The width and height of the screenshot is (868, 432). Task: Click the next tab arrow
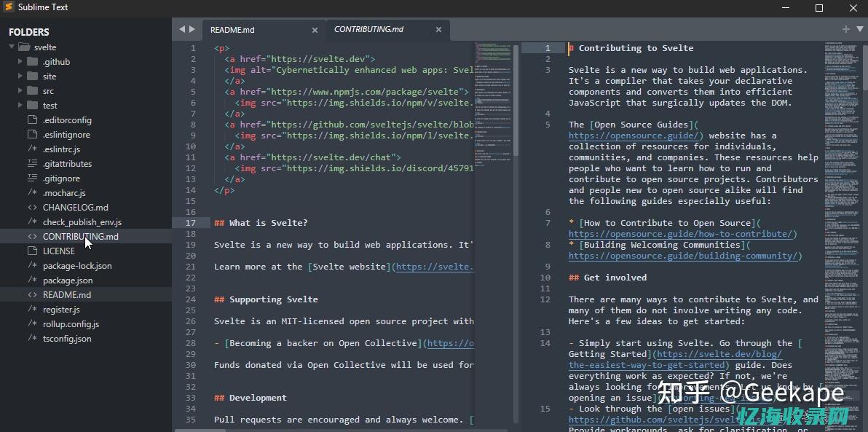click(192, 29)
